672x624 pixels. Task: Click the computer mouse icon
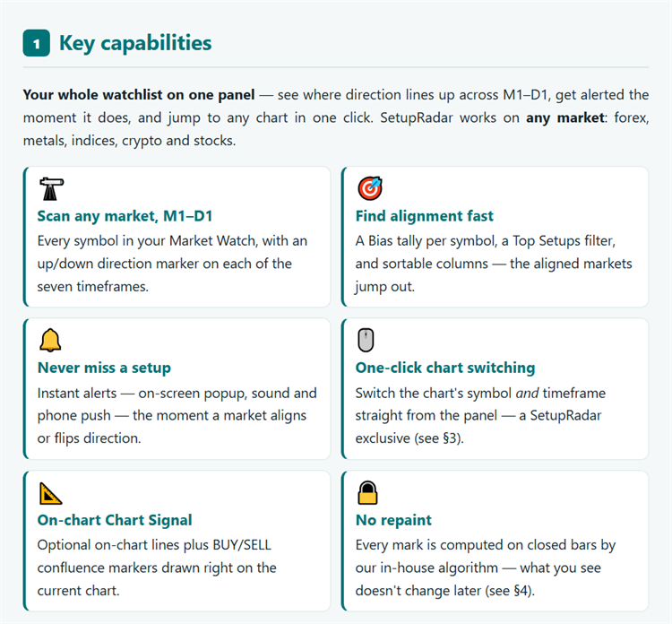click(366, 340)
